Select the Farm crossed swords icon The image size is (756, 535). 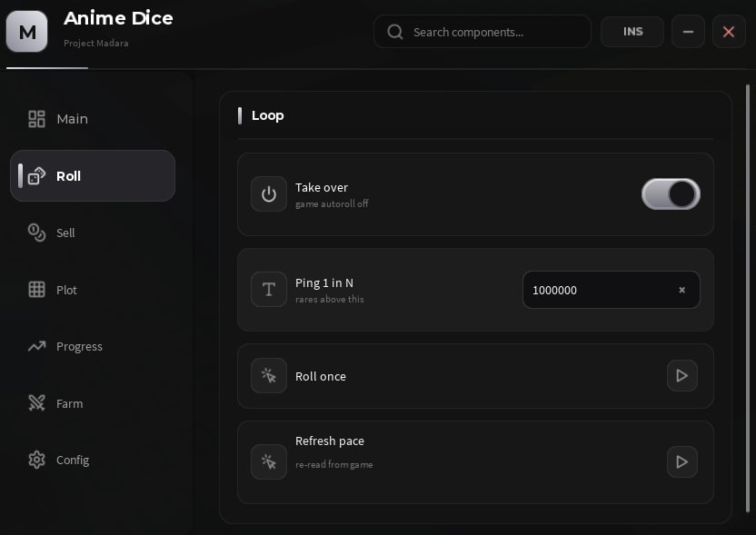(x=36, y=403)
